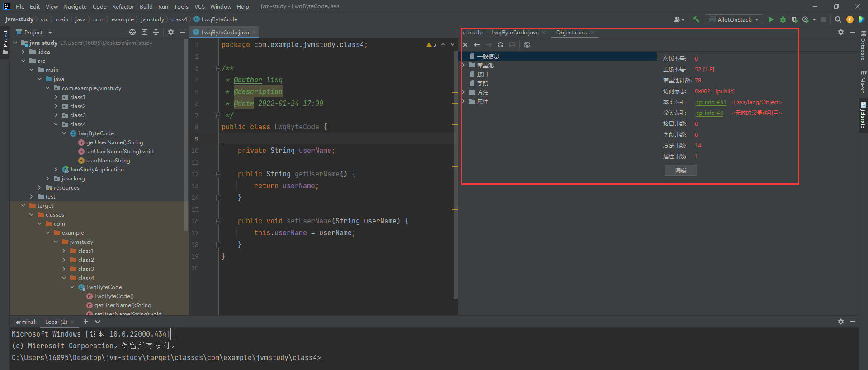Image resolution: width=868 pixels, height=370 pixels.
Task: Switch to LwqByteCode.java jclasslib tab
Action: pos(515,33)
